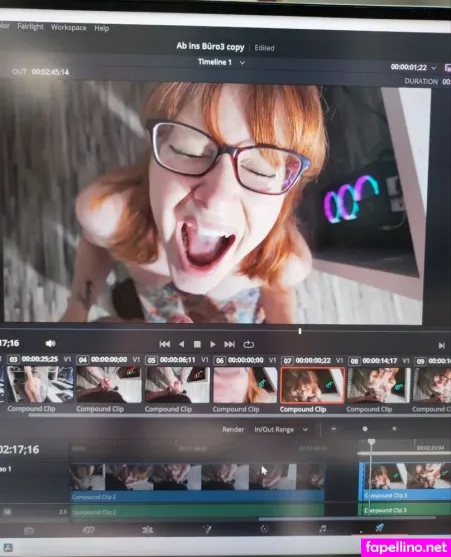Jump to first frame with skip-back icon
The image size is (451, 557).
pos(164,344)
